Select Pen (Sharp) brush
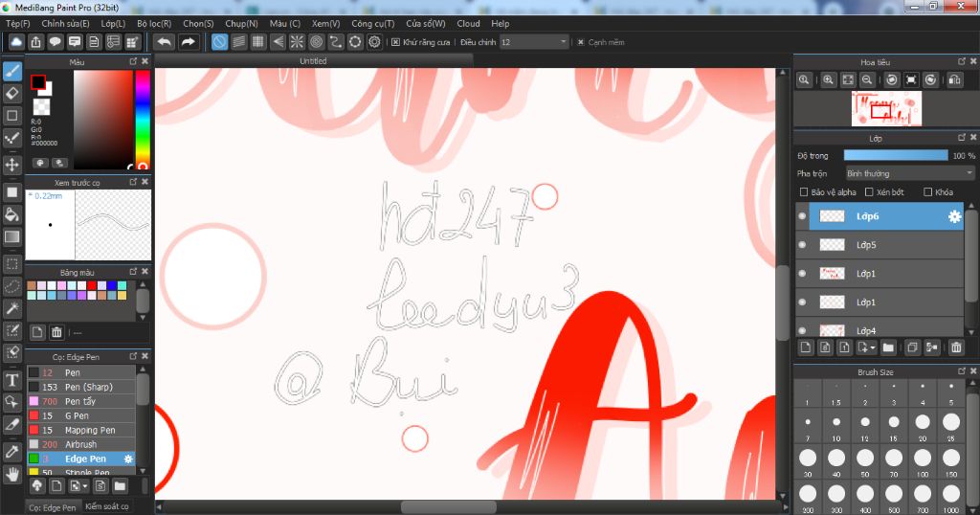This screenshot has width=980, height=515. [x=81, y=387]
